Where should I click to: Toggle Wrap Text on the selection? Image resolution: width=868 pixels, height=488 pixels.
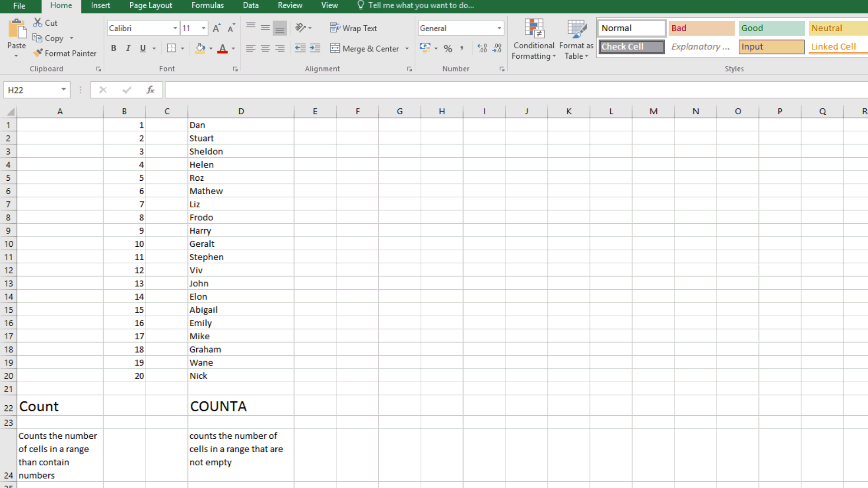354,28
